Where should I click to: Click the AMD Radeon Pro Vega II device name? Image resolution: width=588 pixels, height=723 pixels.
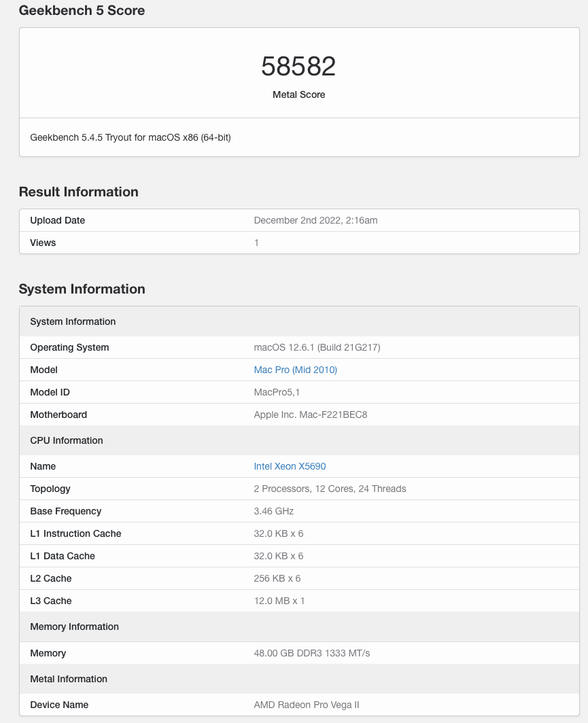[306, 705]
